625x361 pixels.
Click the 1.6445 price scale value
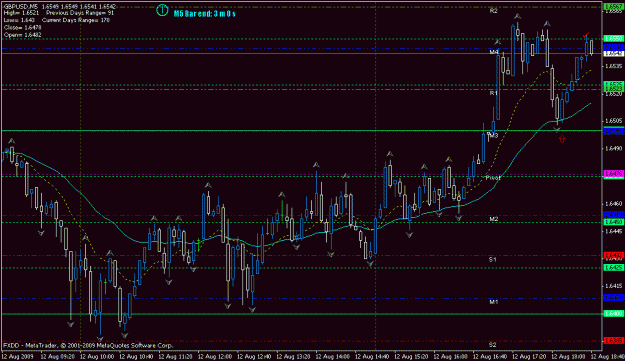614,231
